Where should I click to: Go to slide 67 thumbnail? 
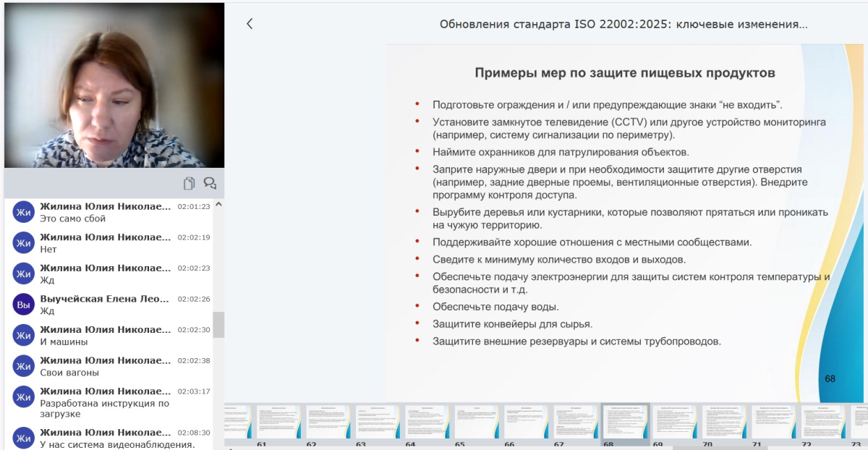click(x=576, y=421)
